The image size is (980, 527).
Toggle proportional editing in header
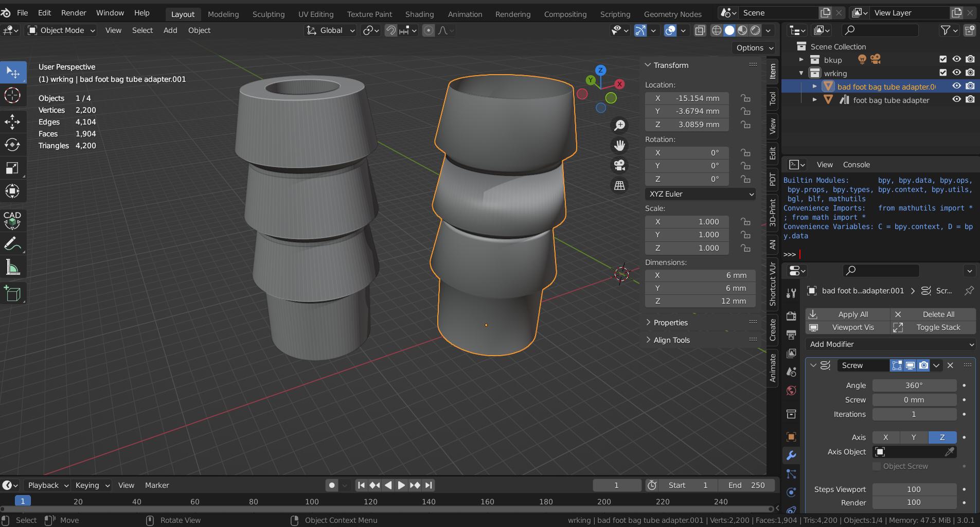tap(428, 30)
